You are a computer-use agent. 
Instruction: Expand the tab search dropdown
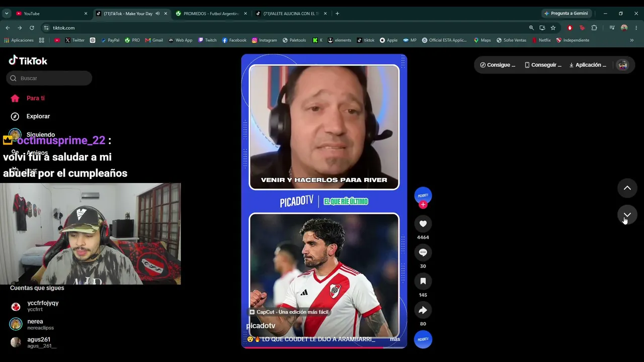(x=7, y=14)
